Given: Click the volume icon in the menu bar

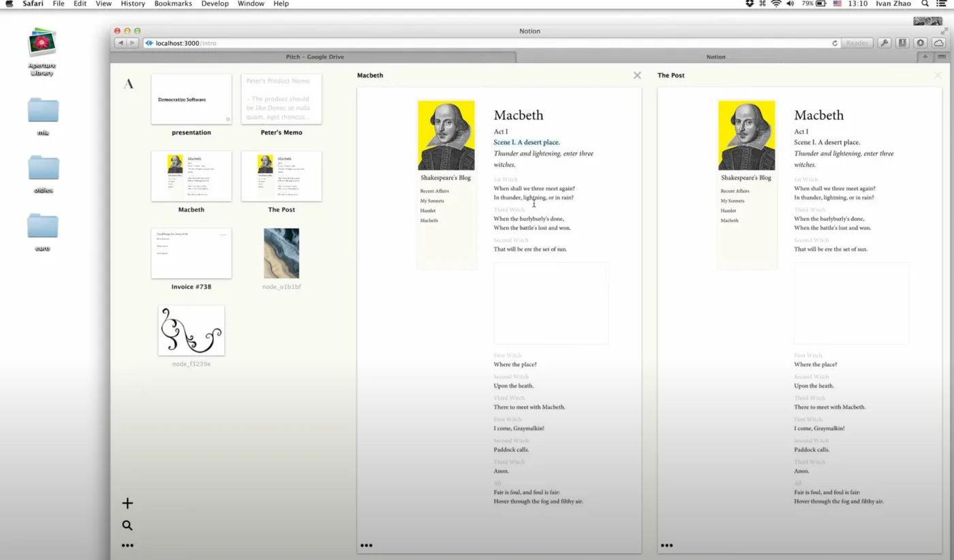Looking at the screenshot, I should tap(790, 4).
